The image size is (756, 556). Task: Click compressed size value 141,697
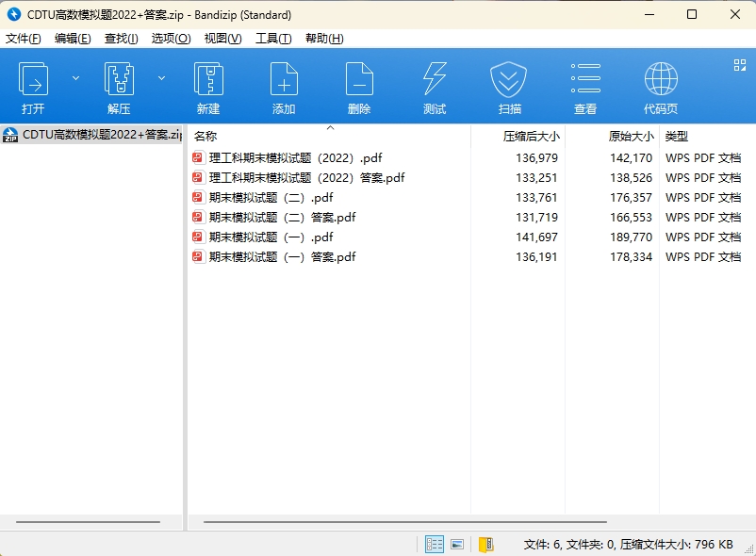[536, 237]
